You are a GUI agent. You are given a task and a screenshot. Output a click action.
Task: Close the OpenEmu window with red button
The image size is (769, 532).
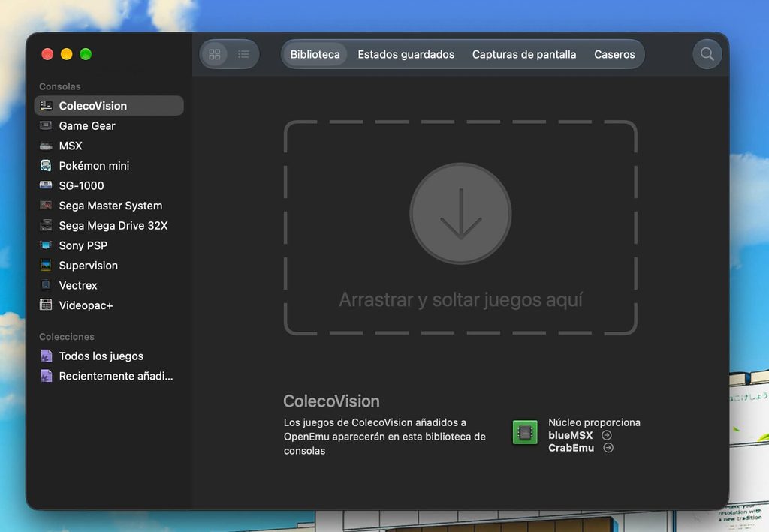click(x=47, y=54)
